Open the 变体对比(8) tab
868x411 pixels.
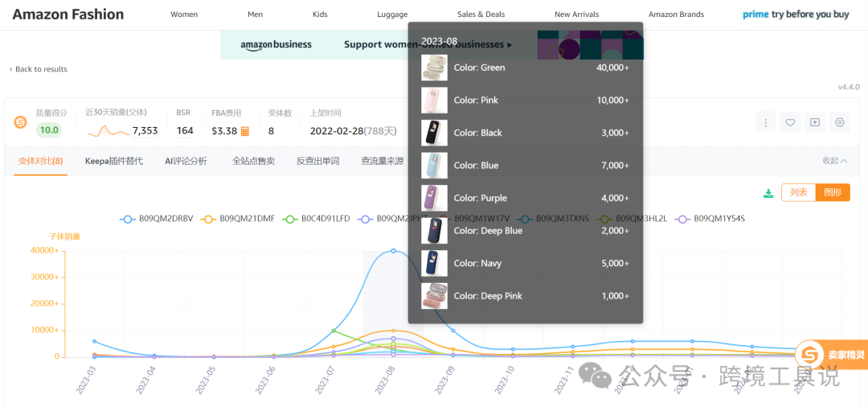[x=40, y=161]
